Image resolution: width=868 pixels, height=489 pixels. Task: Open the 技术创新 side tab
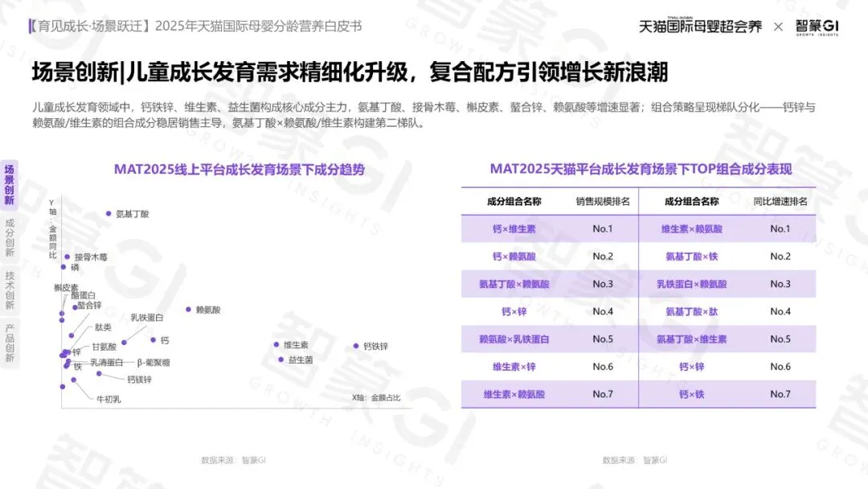tap(10, 290)
